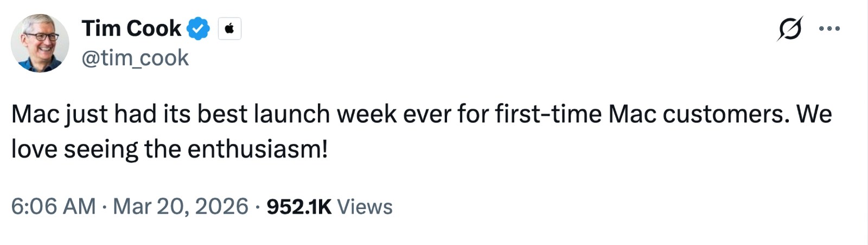Click the date Mar 20, 2026
The image size is (868, 245).
coord(180,206)
